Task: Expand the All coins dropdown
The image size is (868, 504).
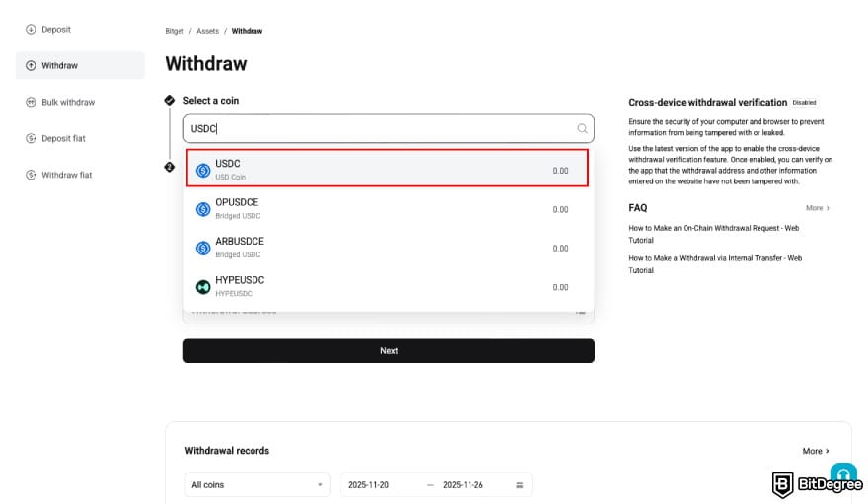Action: click(x=258, y=485)
